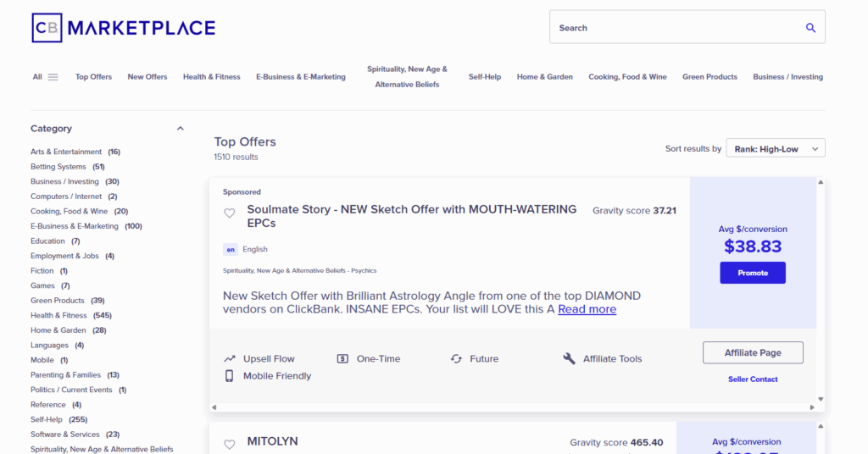This screenshot has height=454, width=868.
Task: Open the Soulmate Story offer title
Action: click(411, 216)
